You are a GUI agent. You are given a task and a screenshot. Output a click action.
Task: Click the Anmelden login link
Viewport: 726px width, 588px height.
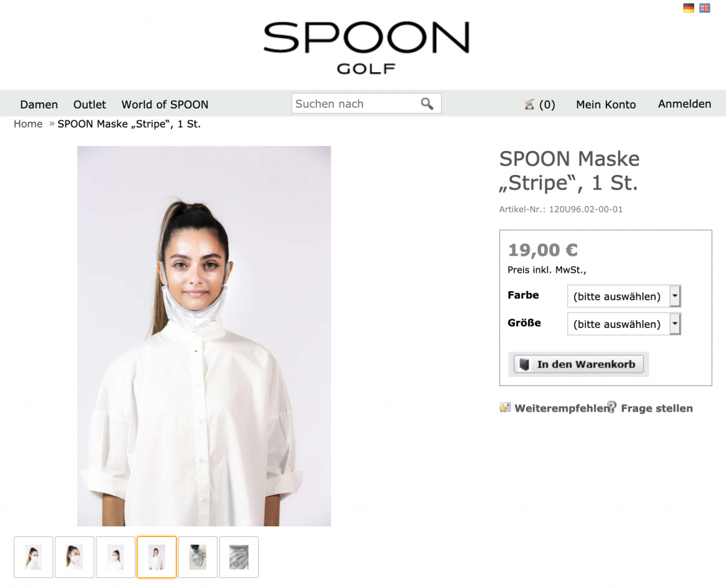click(684, 104)
